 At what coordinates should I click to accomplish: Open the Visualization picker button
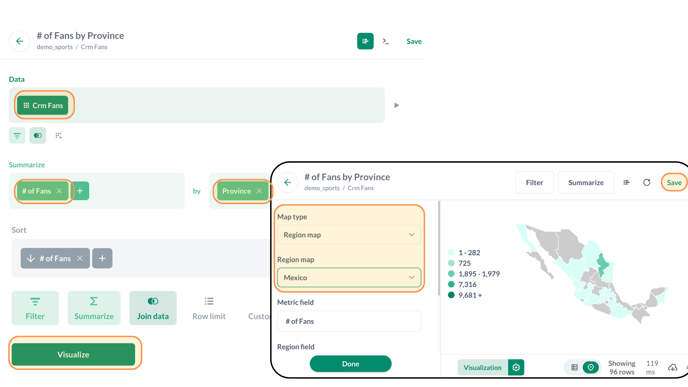(x=482, y=368)
